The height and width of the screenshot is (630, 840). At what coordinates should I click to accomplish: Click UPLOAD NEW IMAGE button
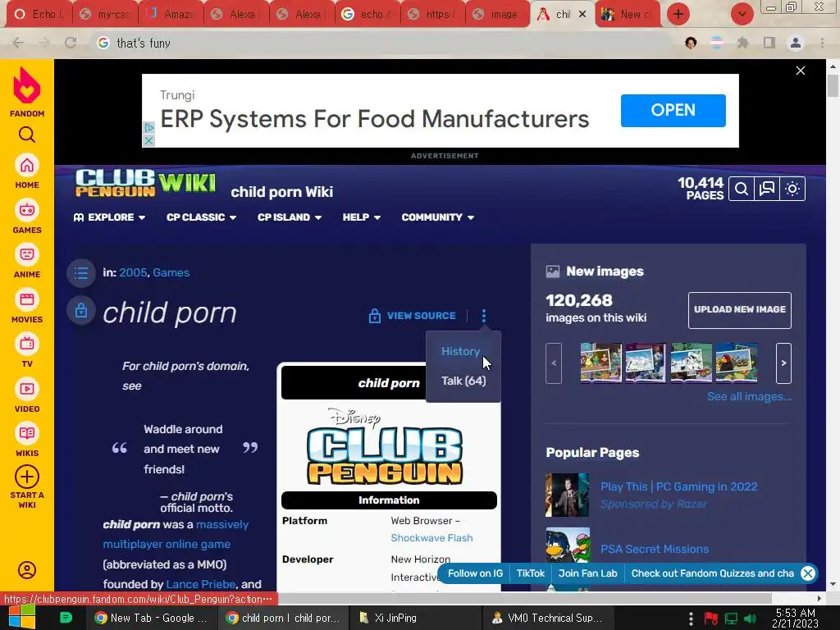[x=739, y=309]
